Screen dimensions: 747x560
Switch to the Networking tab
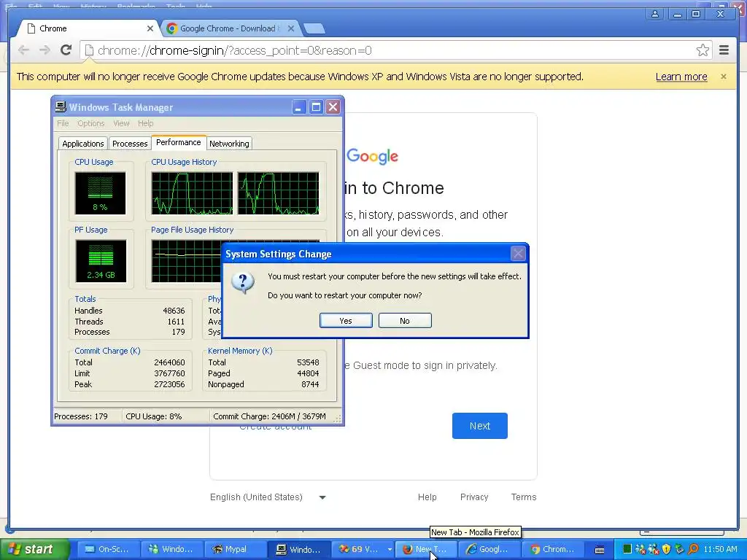pos(229,144)
